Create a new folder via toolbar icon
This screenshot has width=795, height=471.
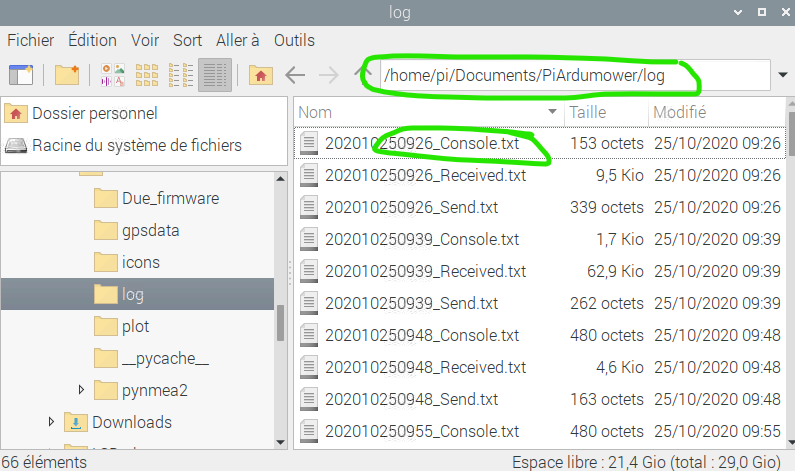pyautogui.click(x=66, y=75)
